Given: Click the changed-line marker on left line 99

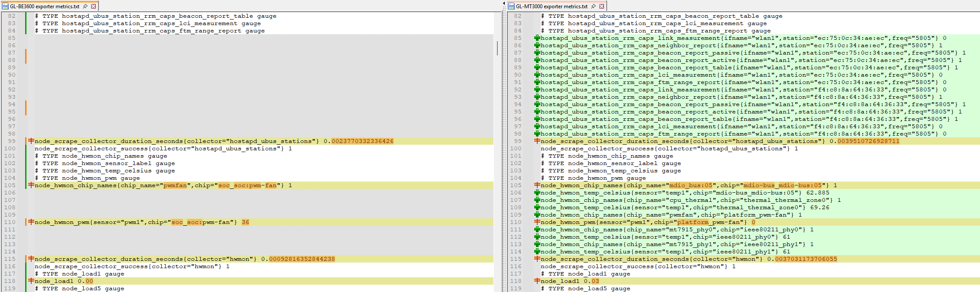Looking at the screenshot, I should (31, 141).
